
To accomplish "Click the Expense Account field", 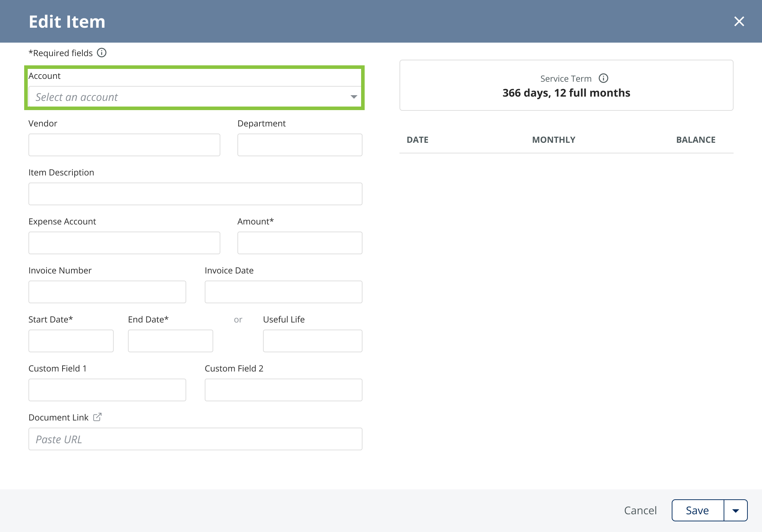I will [124, 243].
